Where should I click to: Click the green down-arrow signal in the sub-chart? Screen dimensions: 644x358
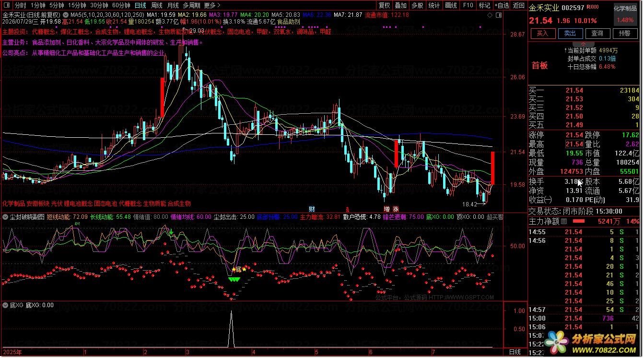[x=171, y=233]
